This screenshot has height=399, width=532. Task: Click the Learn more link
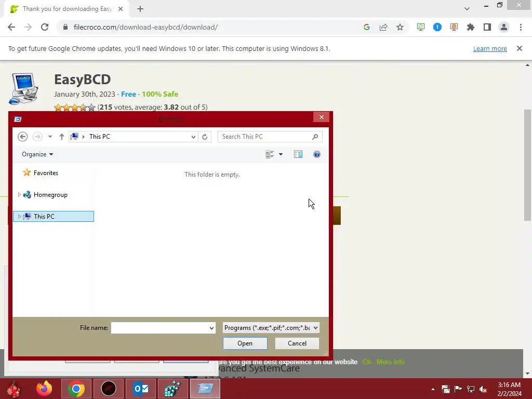coord(490,48)
